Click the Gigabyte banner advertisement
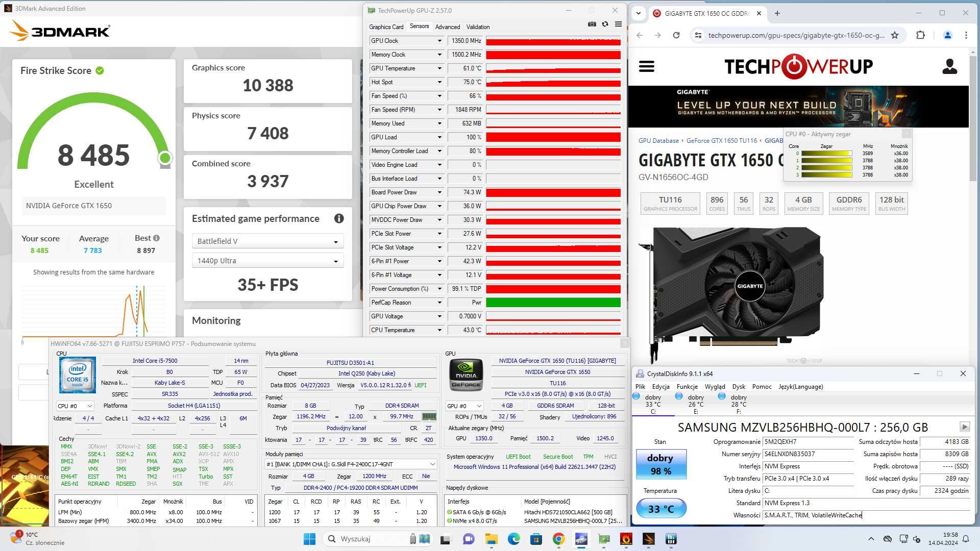This screenshot has height=551, width=980. (x=798, y=106)
